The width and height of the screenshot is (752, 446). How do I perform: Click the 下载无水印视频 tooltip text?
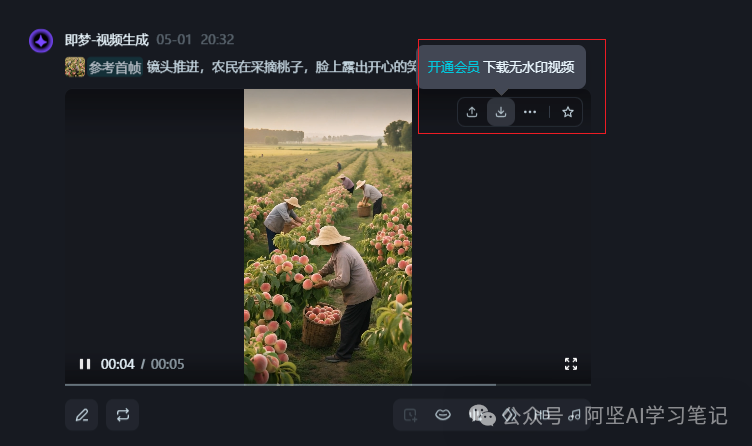coord(529,67)
